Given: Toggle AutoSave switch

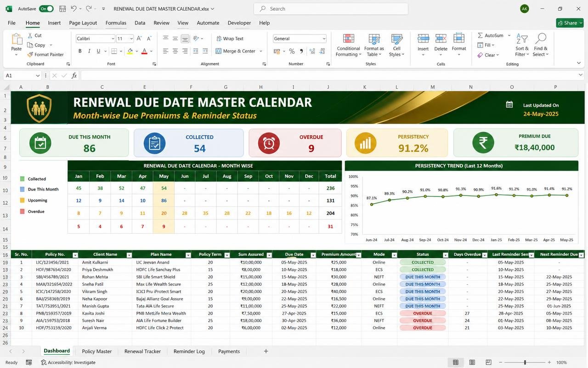Looking at the screenshot, I should click(46, 9).
